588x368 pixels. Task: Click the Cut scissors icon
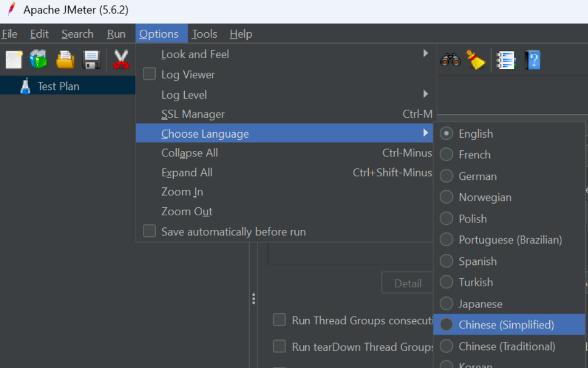click(121, 59)
